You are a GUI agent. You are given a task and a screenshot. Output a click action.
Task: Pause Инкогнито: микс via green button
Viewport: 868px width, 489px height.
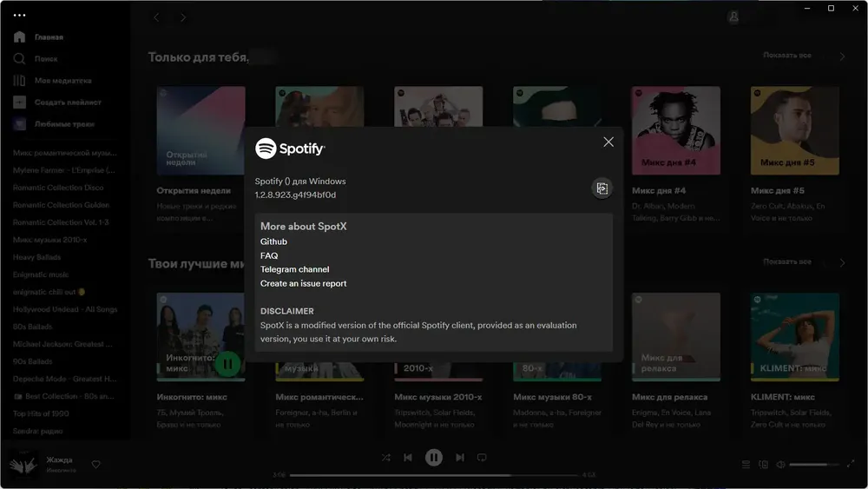click(x=227, y=365)
